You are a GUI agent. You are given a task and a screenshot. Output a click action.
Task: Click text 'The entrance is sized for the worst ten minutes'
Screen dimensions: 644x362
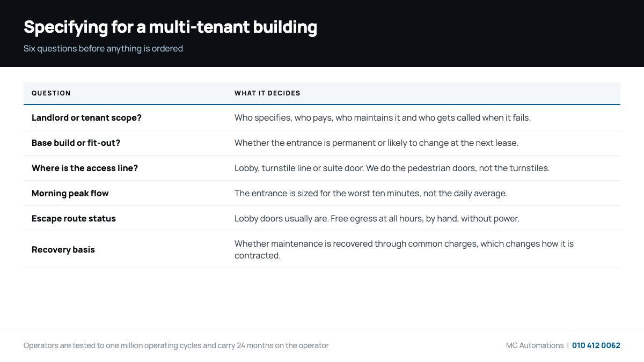326,193
